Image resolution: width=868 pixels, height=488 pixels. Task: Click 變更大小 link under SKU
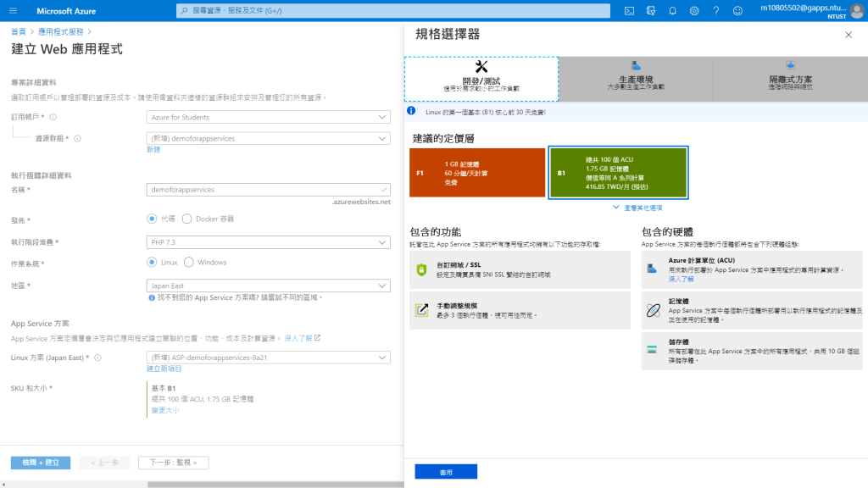pyautogui.click(x=165, y=411)
